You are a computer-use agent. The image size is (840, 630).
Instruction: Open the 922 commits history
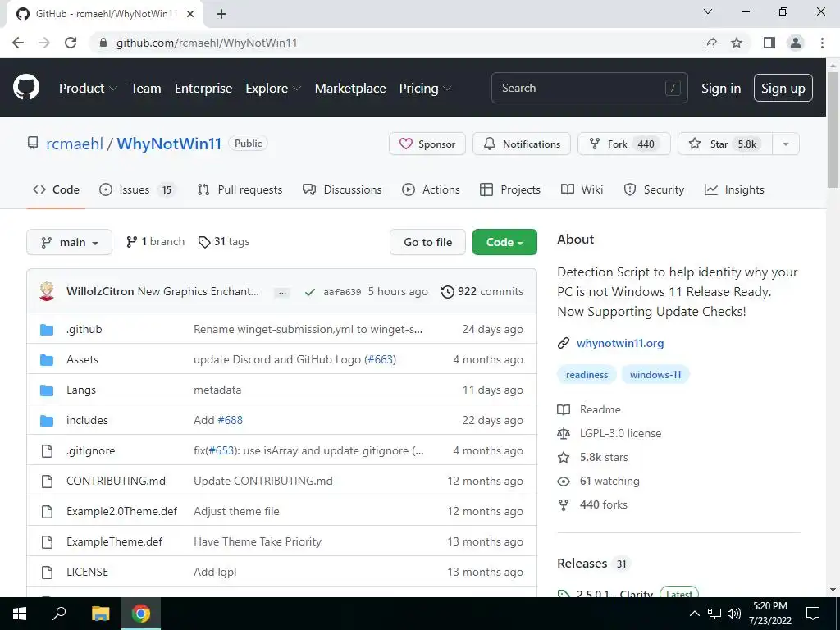482,291
